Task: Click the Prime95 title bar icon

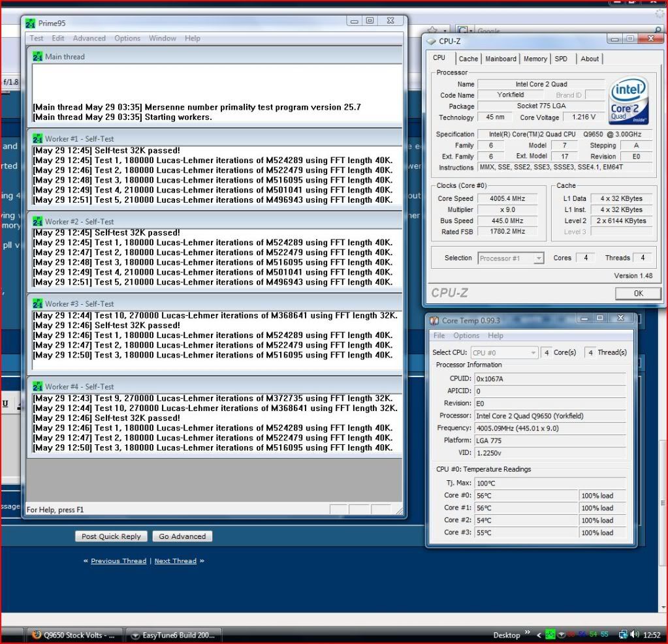Action: click(x=31, y=23)
